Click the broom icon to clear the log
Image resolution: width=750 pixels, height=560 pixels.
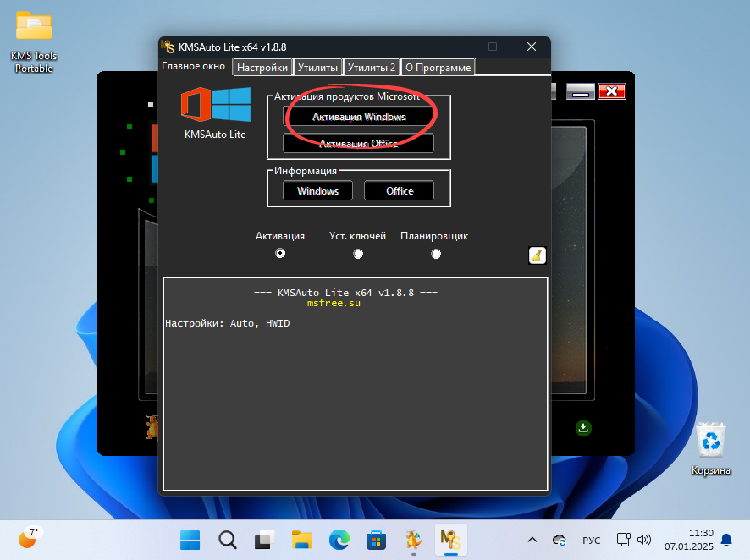point(537,255)
